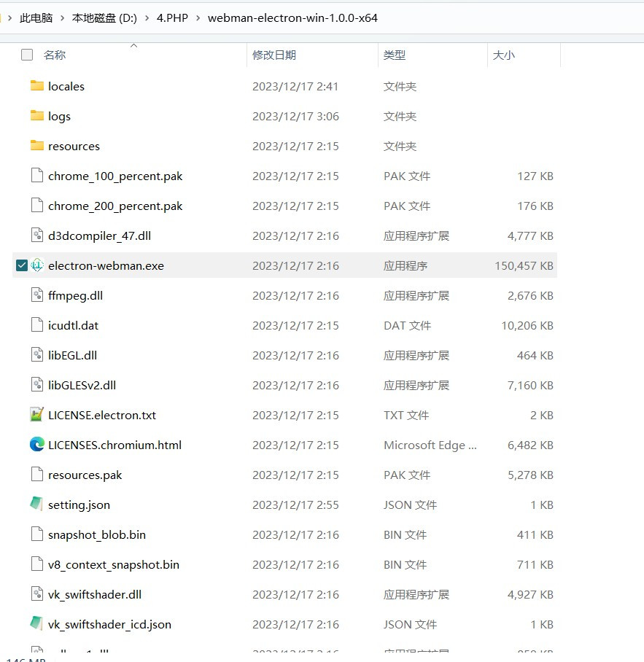Navigate to 本地磁盘 (D:) breadcrumb

click(x=105, y=18)
